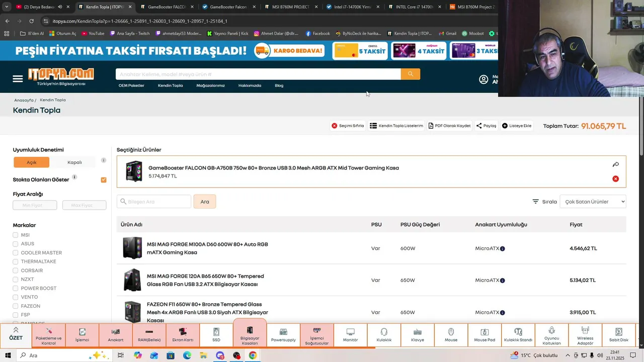The width and height of the screenshot is (644, 362).
Task: Open the hamburger menu icon
Action: (x=18, y=79)
